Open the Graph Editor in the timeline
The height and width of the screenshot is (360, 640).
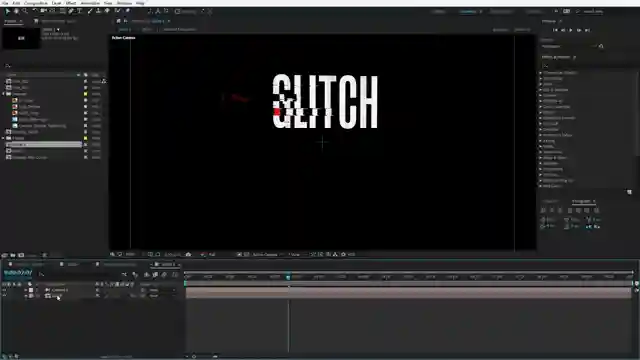pyautogui.click(x=176, y=275)
